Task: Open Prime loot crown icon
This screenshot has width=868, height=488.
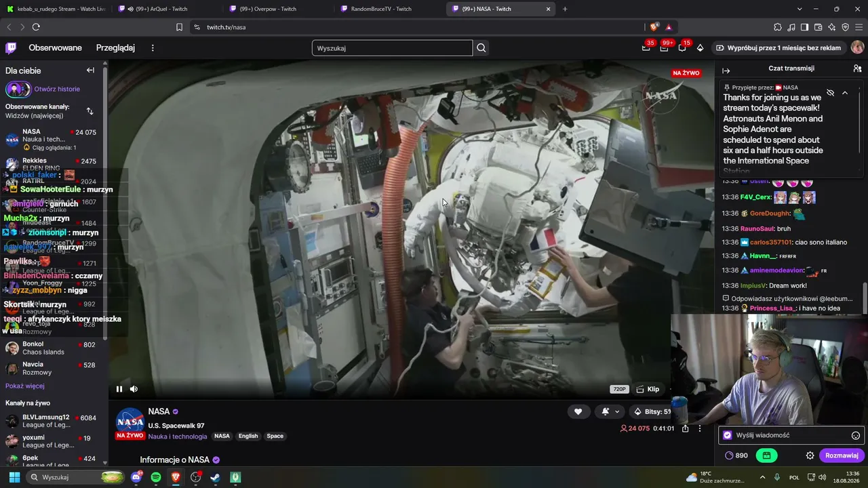Action: point(646,47)
